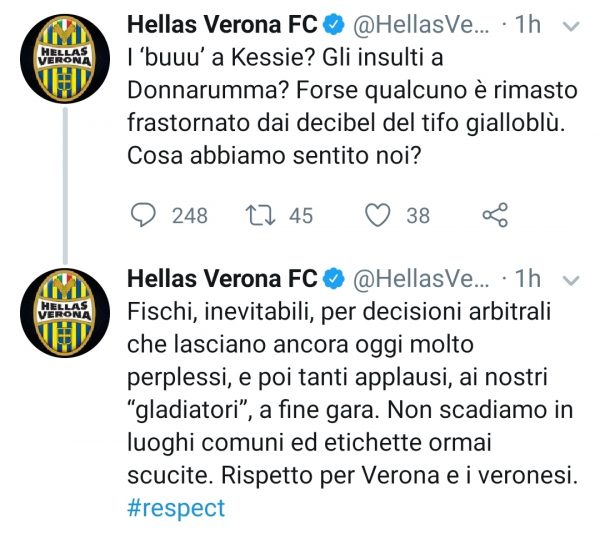Click the reply speech bubble icon
This screenshot has height=534, width=600.
click(x=146, y=215)
